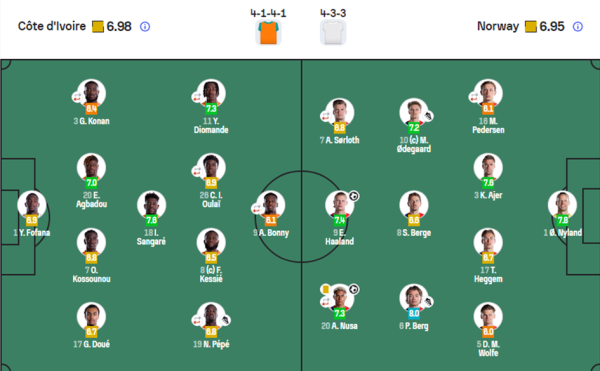Click info icon next to Norway rating
This screenshot has height=371, width=600.
point(578,27)
